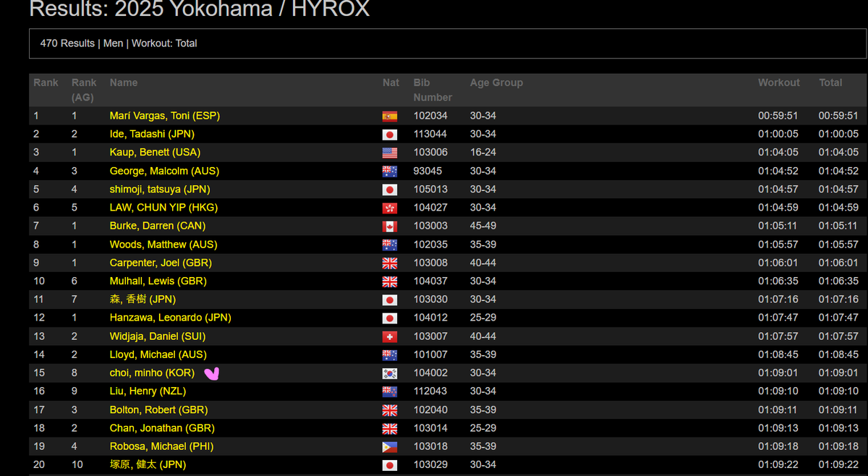Click age group 45-49 for Darren Burke
868x476 pixels.
tap(483, 226)
